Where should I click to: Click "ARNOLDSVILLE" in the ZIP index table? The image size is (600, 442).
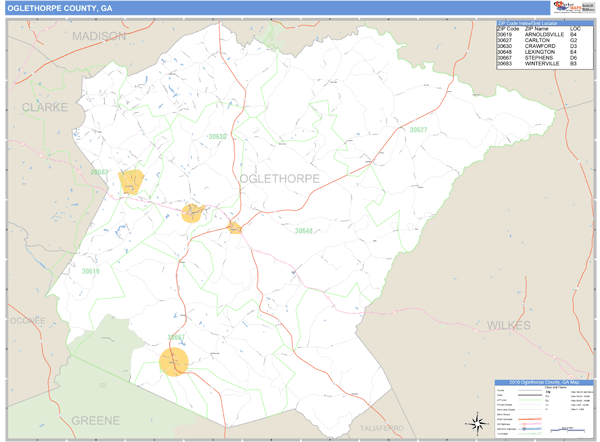(x=544, y=34)
